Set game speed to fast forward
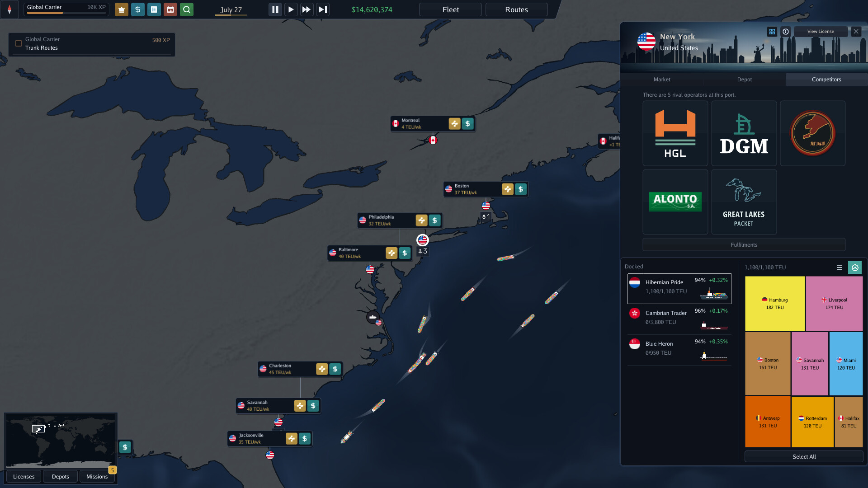This screenshot has width=868, height=488. click(307, 9)
